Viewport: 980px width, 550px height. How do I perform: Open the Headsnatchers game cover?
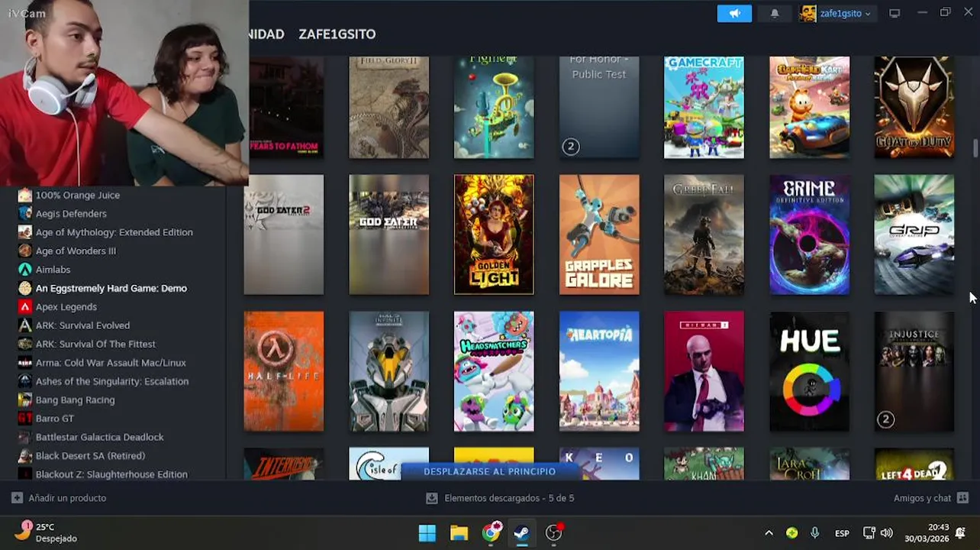494,371
